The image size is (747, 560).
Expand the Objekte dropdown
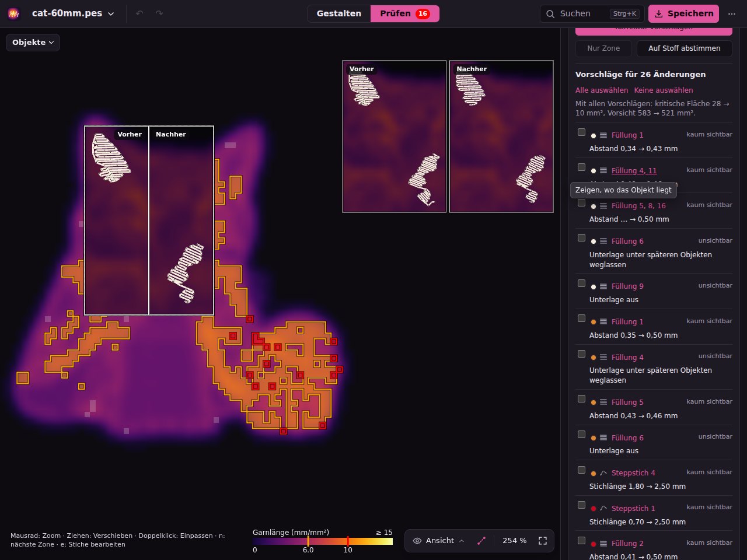click(x=33, y=43)
